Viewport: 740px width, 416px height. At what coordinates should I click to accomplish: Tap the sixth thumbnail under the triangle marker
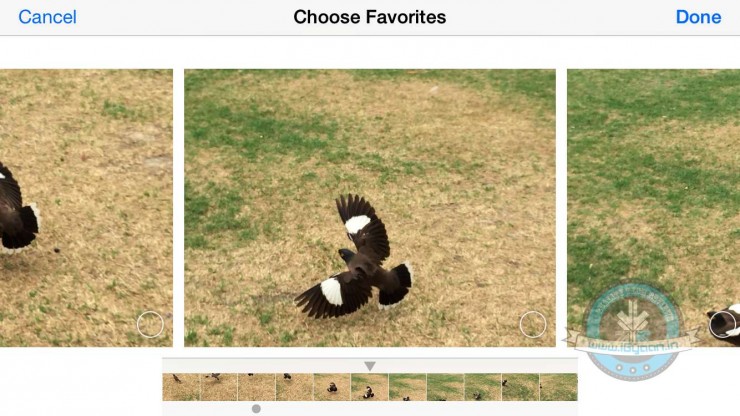[x=370, y=387]
